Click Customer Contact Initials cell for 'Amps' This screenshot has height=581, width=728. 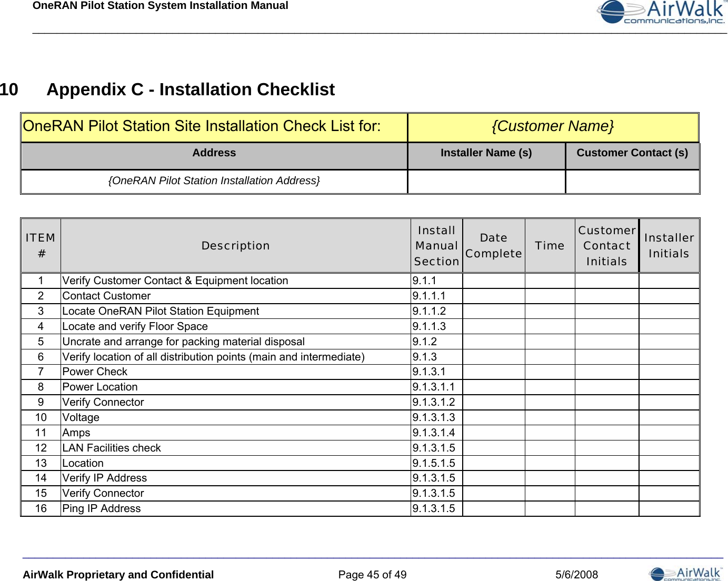[x=607, y=433]
